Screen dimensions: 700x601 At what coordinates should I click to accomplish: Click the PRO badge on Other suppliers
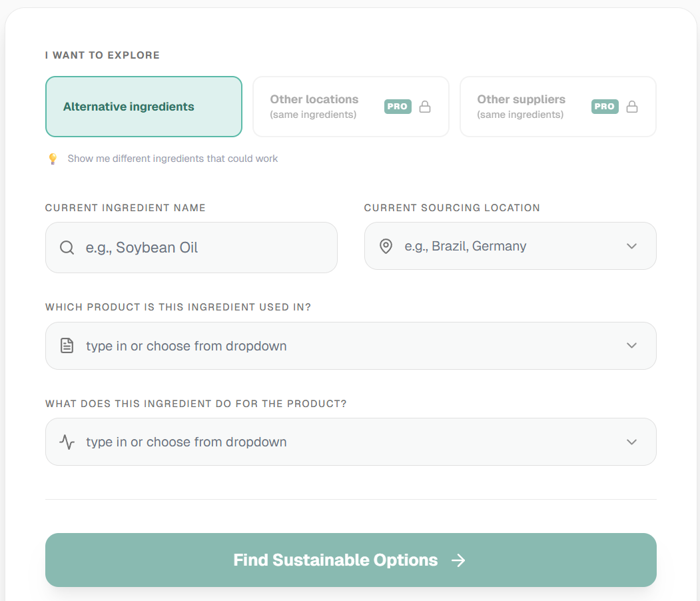click(605, 107)
